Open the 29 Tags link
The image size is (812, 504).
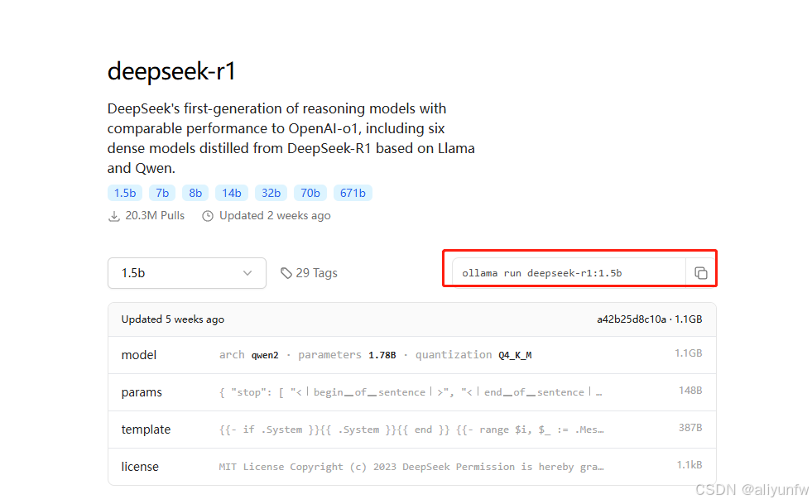pos(310,273)
